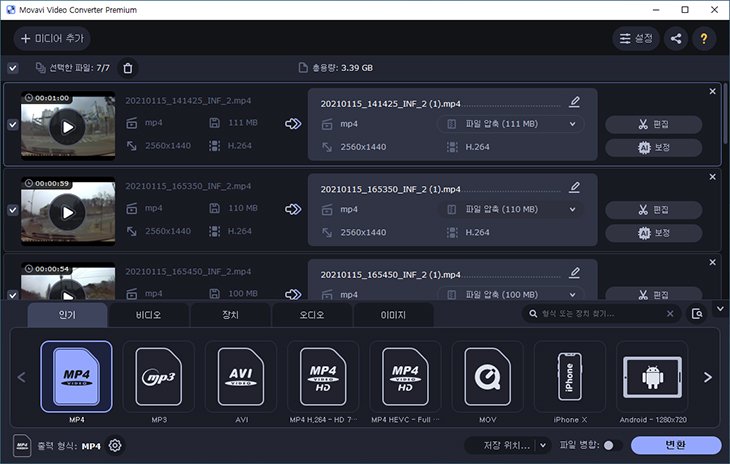
Task: Select the MP3 format preset
Action: [159, 377]
